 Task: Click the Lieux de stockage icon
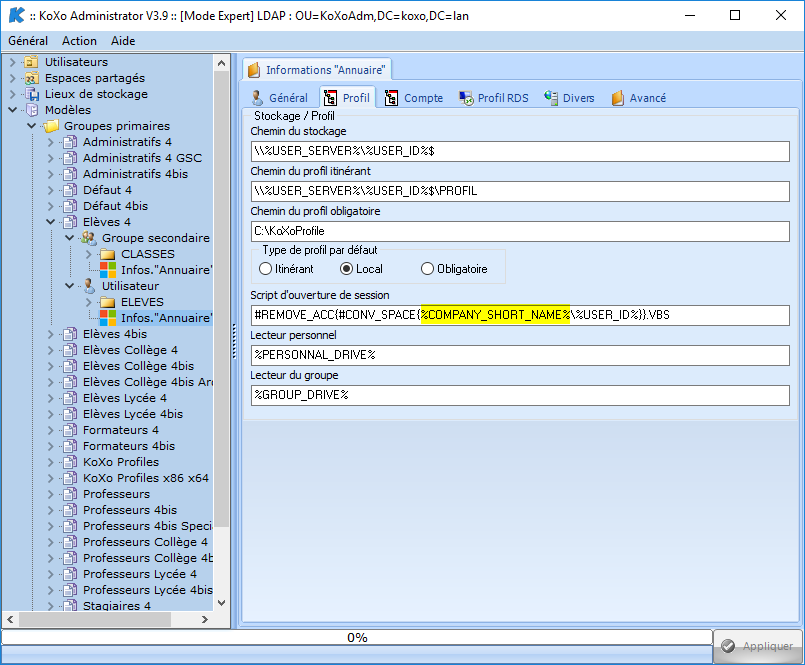31,94
